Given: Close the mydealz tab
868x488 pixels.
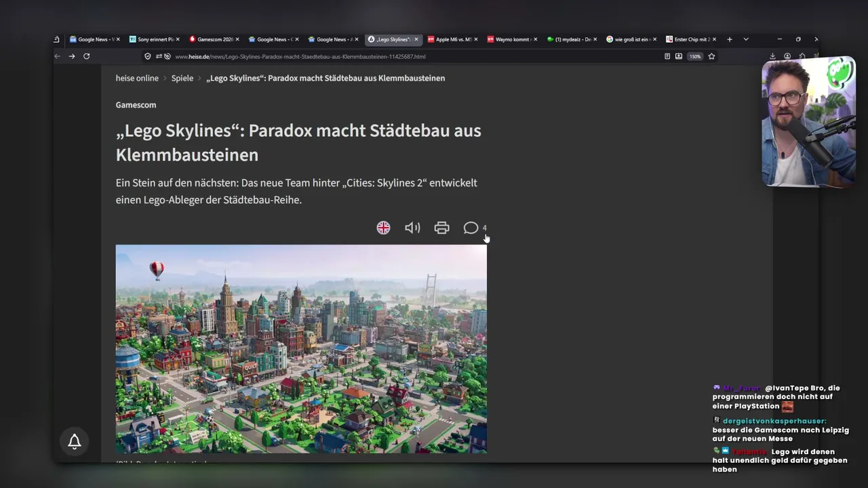Looking at the screenshot, I should click(x=595, y=39).
